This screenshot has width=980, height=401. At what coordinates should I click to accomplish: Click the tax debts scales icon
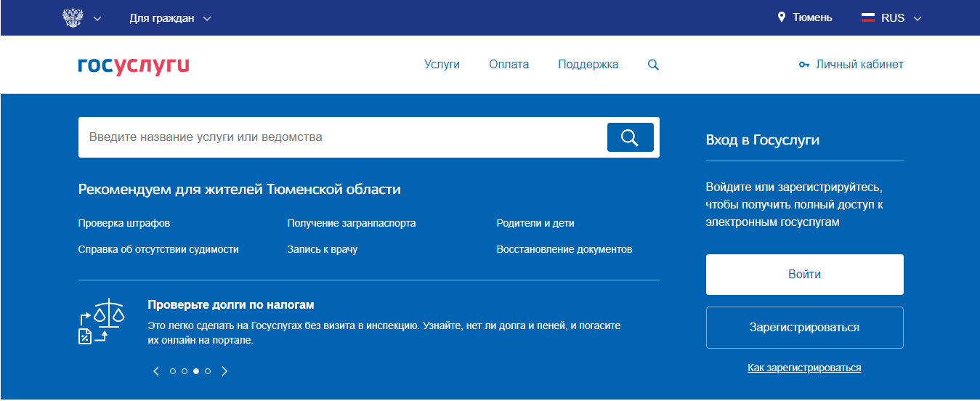pos(101,321)
